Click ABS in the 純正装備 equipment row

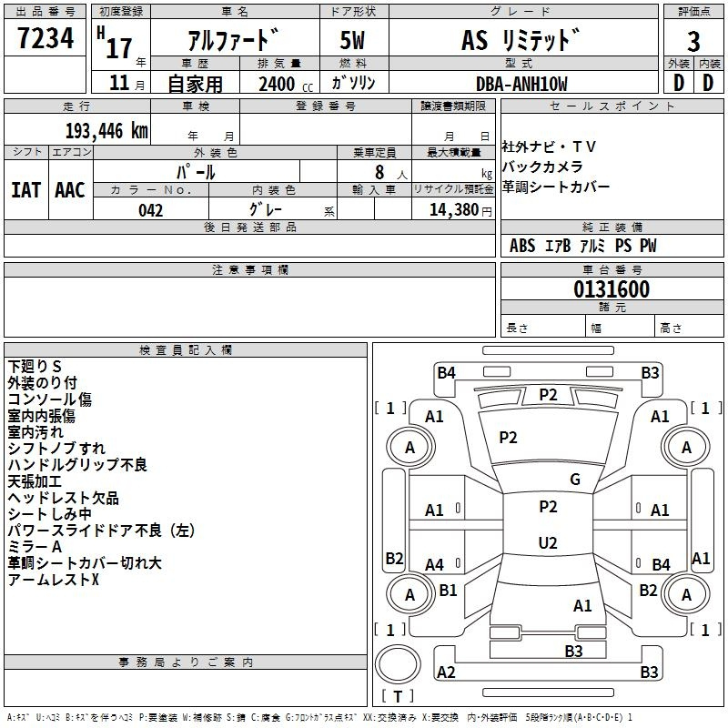click(x=522, y=246)
